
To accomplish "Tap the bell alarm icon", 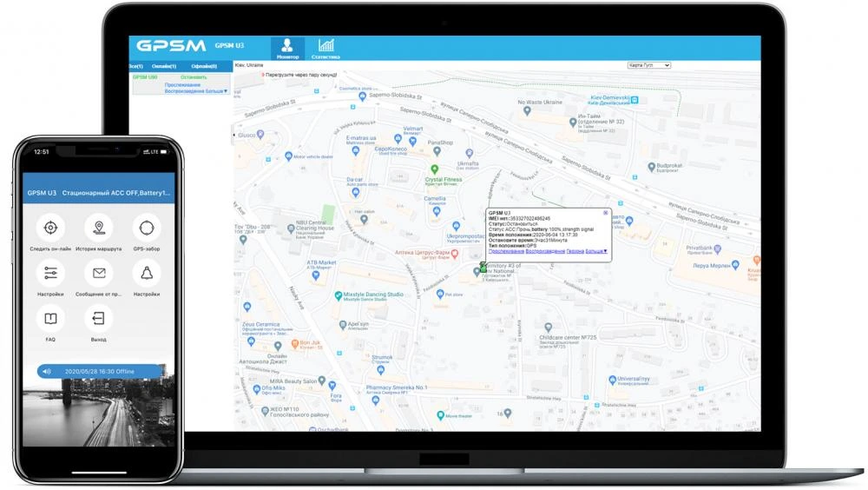I will [x=146, y=274].
